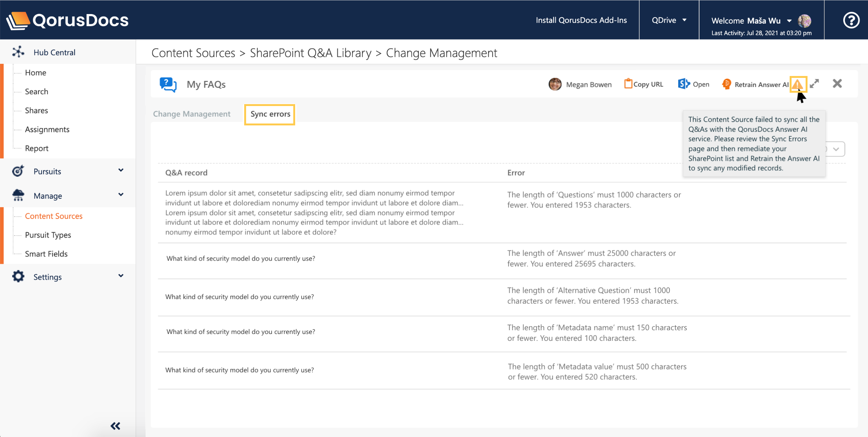
Task: Open Pursuit Types in sidebar
Action: (x=48, y=235)
